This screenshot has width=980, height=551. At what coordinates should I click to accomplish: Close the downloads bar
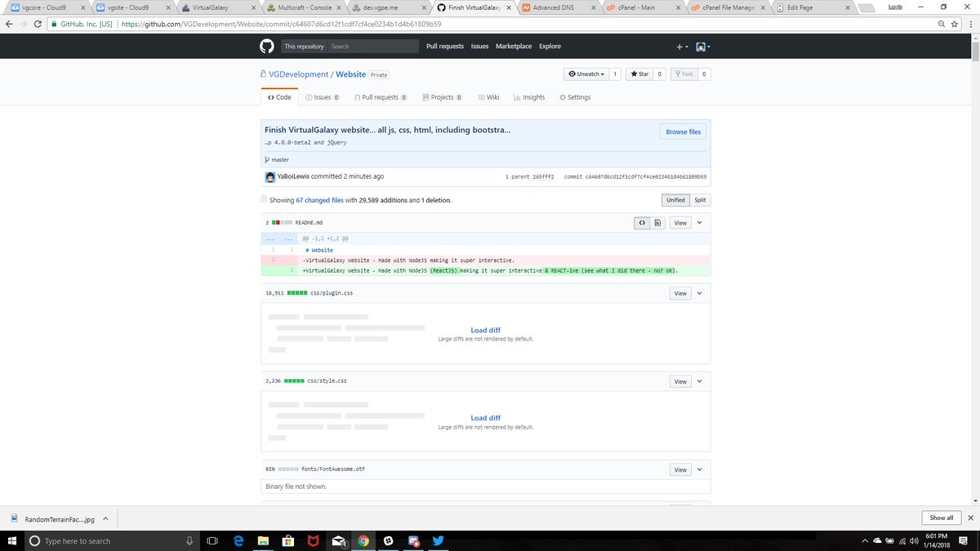tap(969, 518)
